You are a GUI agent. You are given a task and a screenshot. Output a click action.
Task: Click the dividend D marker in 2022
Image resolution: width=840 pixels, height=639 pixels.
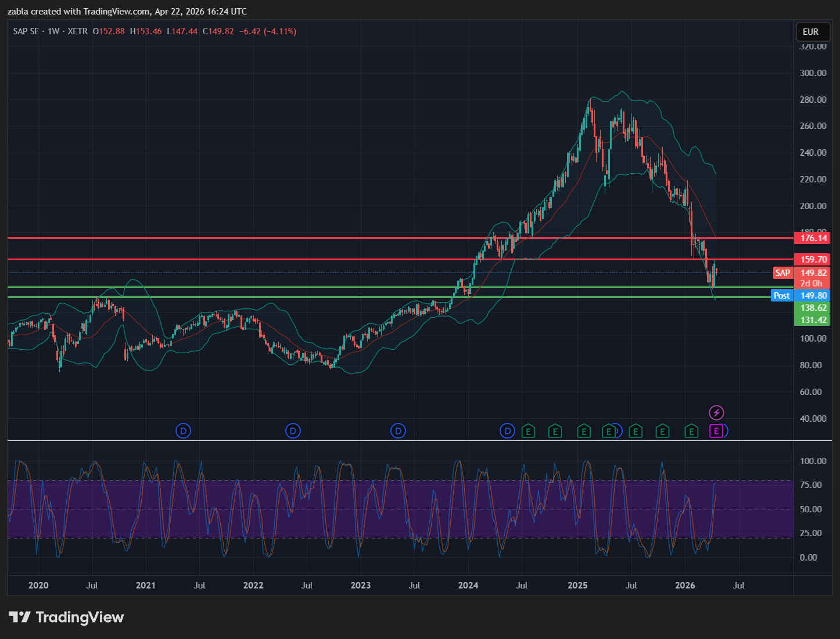click(293, 431)
